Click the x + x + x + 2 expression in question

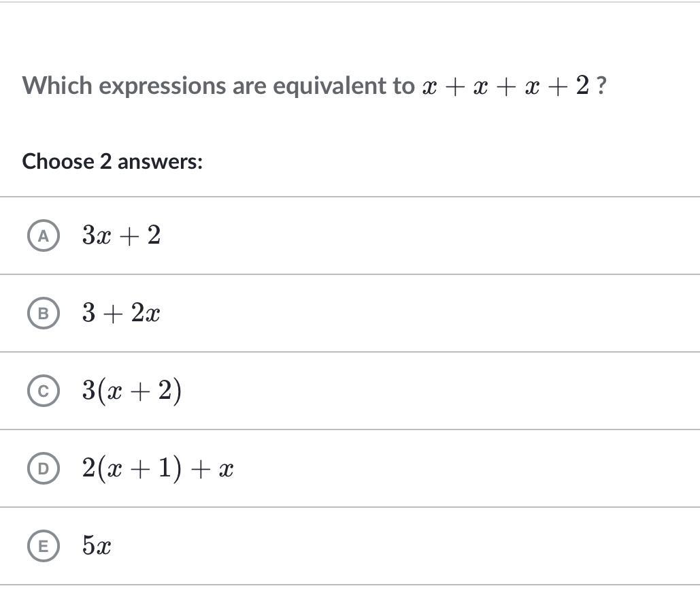click(505, 85)
